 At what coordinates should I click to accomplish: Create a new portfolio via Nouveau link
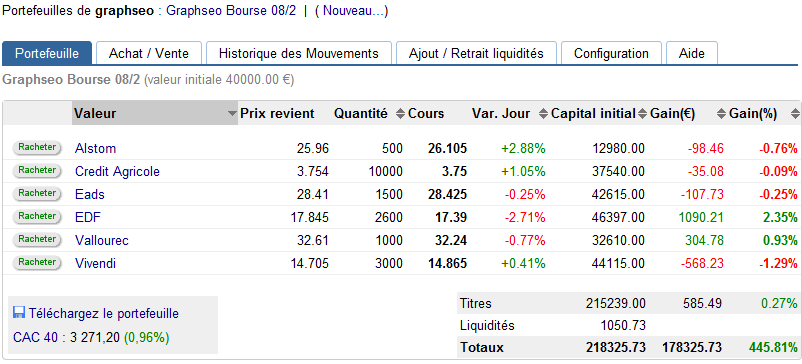tap(351, 11)
